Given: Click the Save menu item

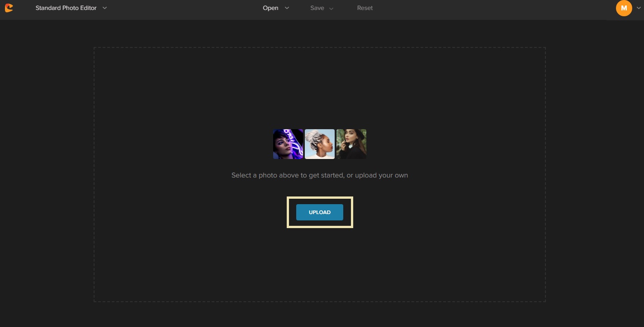Looking at the screenshot, I should tap(317, 8).
